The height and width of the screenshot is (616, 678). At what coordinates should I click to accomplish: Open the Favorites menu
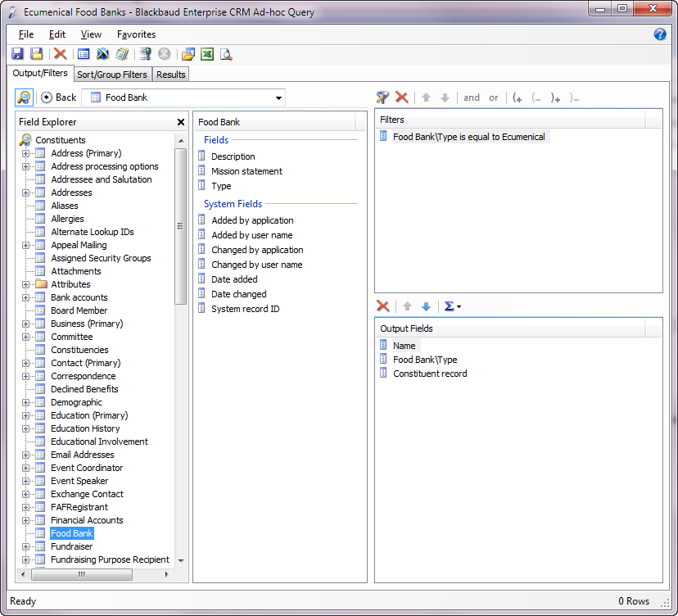point(136,34)
